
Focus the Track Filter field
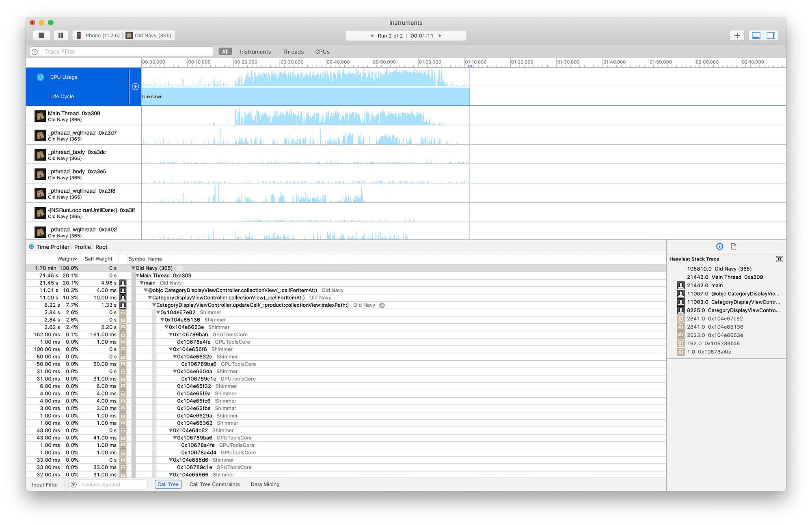coord(122,52)
